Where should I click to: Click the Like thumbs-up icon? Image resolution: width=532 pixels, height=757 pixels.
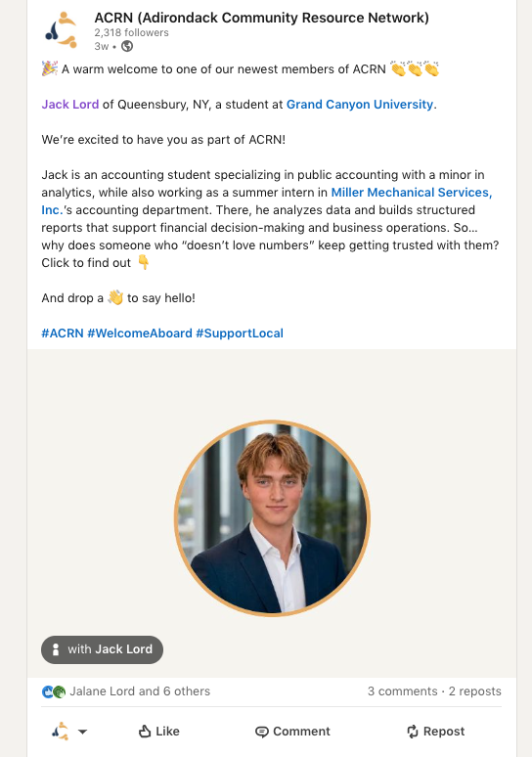(145, 731)
